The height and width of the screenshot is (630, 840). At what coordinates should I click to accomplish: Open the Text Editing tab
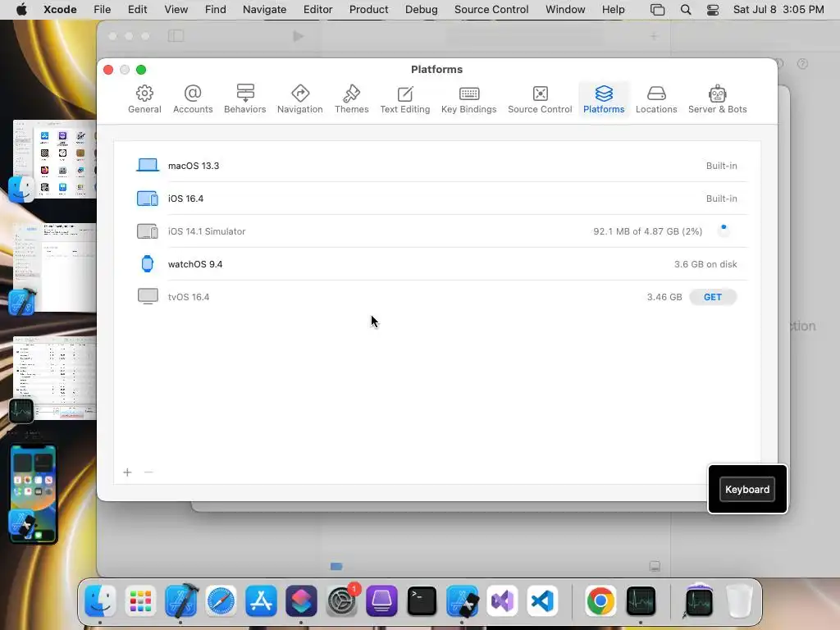(x=405, y=99)
